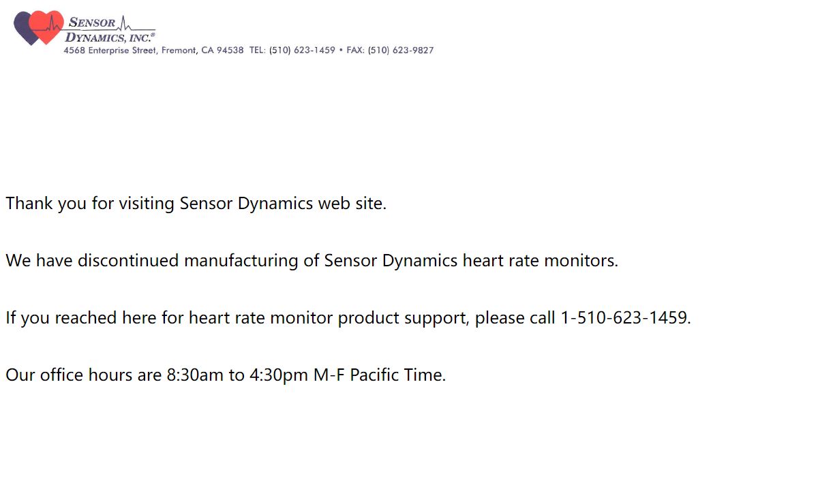Screen dimensions: 818x504
Task: Select the word SENSOR in the logo
Action: click(91, 22)
